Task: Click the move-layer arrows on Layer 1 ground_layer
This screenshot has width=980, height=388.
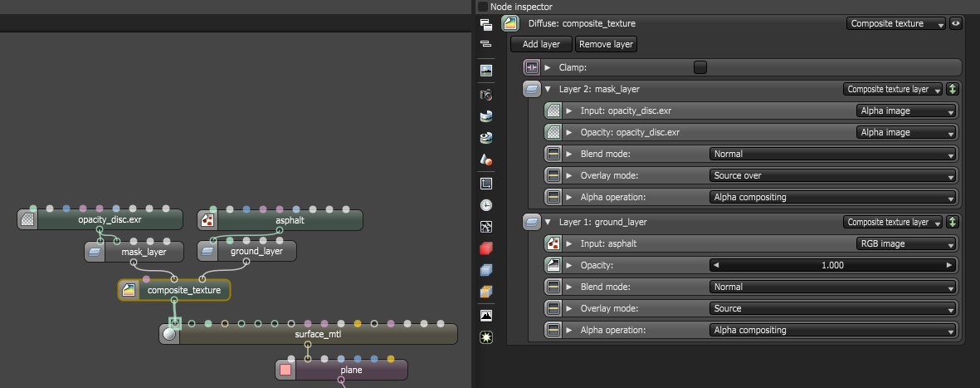Action: tap(952, 222)
